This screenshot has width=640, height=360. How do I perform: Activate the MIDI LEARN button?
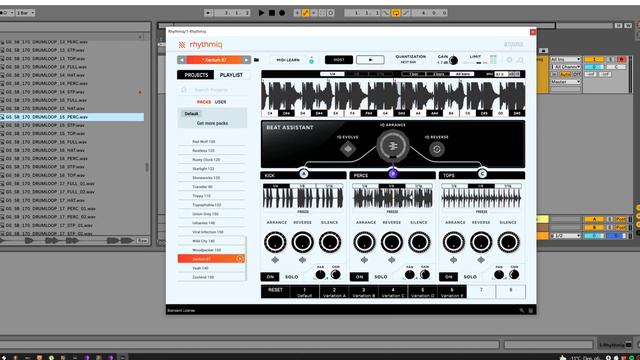288,60
